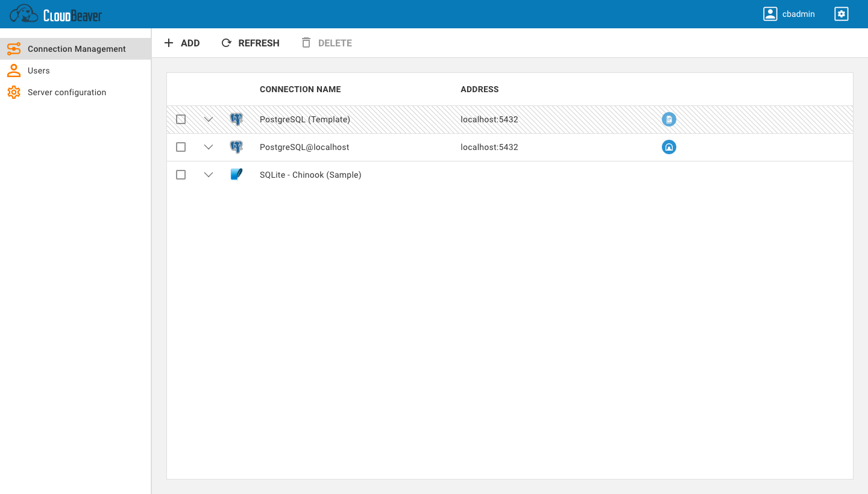Select the PostgreSQL@localhost checkbox
The width and height of the screenshot is (868, 494).
[180, 147]
